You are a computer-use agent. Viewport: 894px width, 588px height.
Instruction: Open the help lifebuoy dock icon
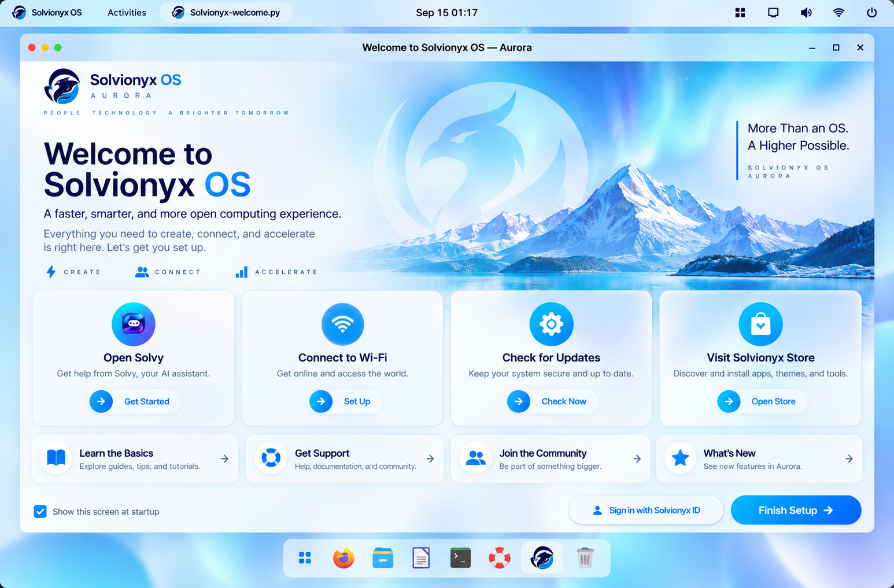tap(500, 558)
